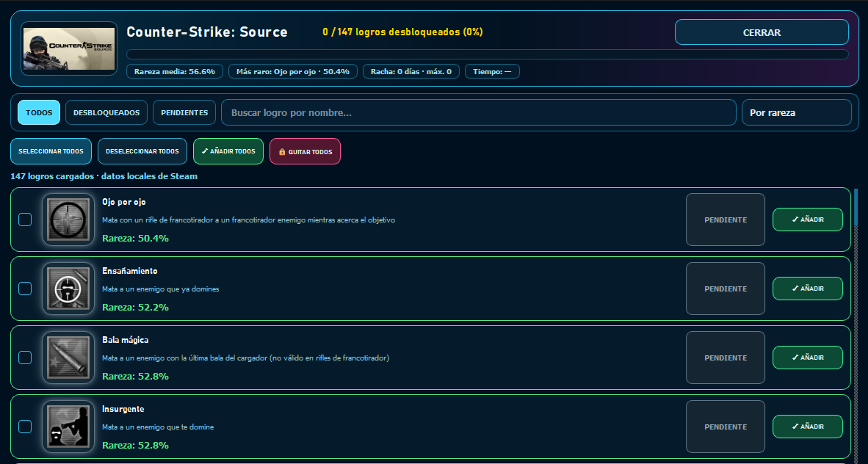868x464 pixels.
Task: Click description Mata a un enemigo que ya domines
Action: 161,289
